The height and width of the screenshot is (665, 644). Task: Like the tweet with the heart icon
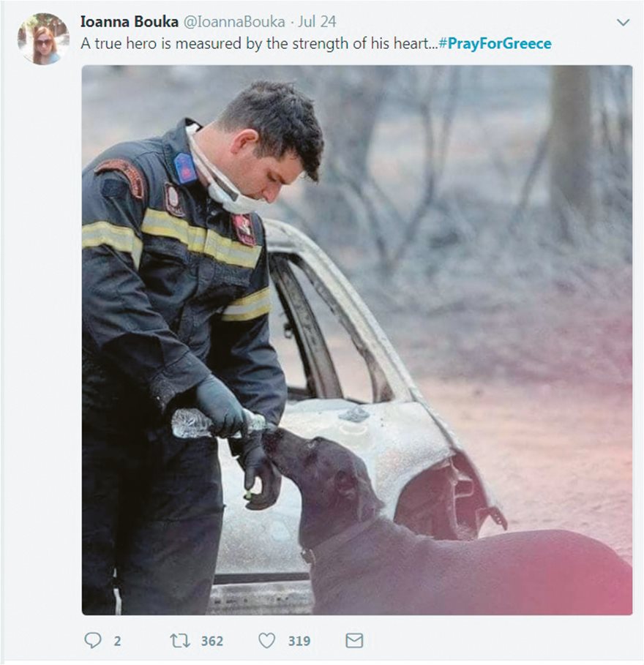267,640
